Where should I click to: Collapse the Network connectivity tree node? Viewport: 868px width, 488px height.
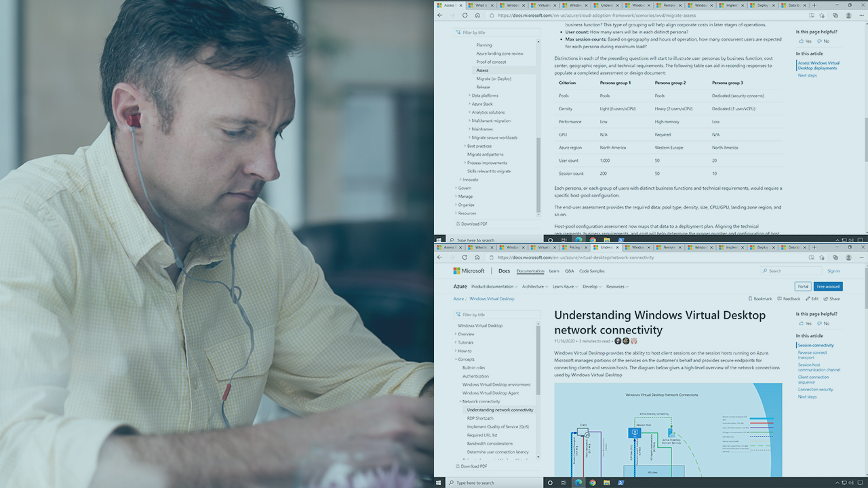[x=460, y=401]
